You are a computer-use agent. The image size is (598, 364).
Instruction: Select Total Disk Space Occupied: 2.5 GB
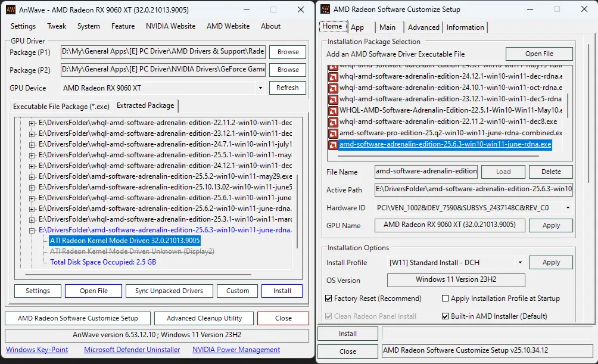tap(103, 262)
